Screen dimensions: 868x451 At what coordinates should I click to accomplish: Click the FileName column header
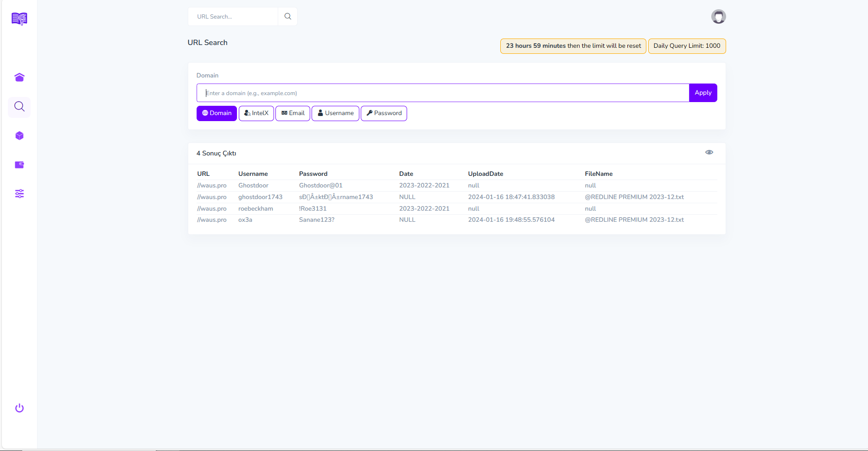(x=599, y=174)
